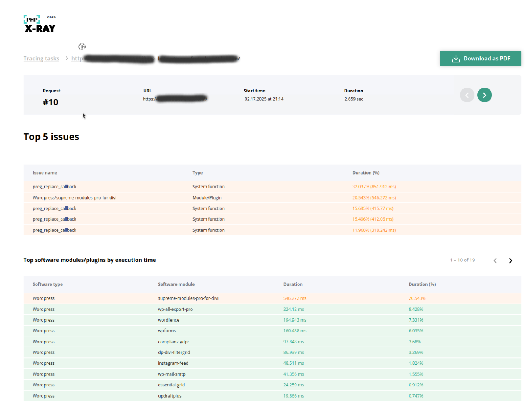Click the 8.428% percentage value
Screen dimensions: 532x406
[x=416, y=309]
